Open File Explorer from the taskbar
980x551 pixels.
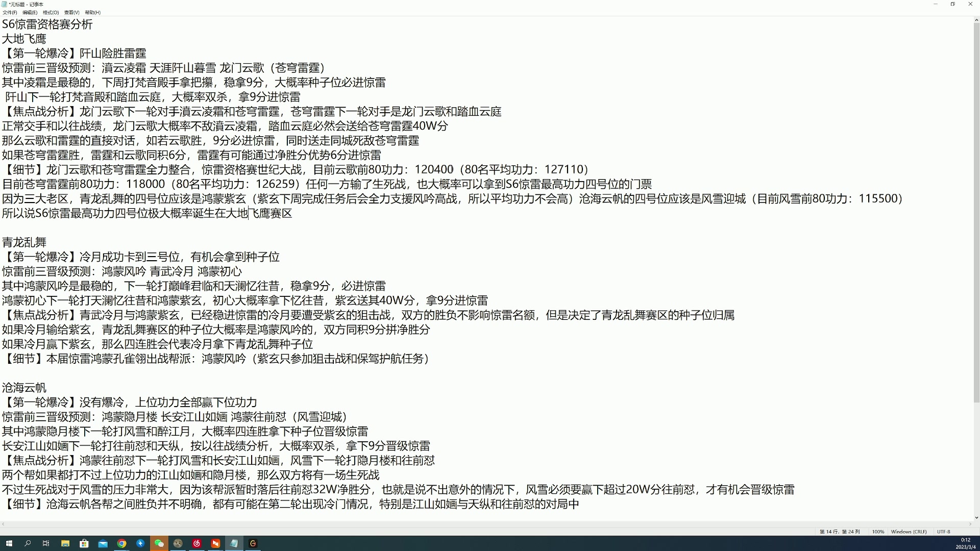click(x=65, y=543)
